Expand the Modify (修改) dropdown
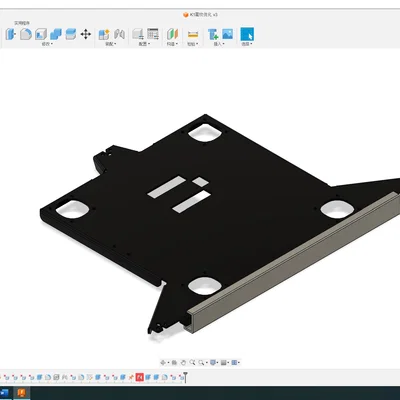 pos(47,44)
